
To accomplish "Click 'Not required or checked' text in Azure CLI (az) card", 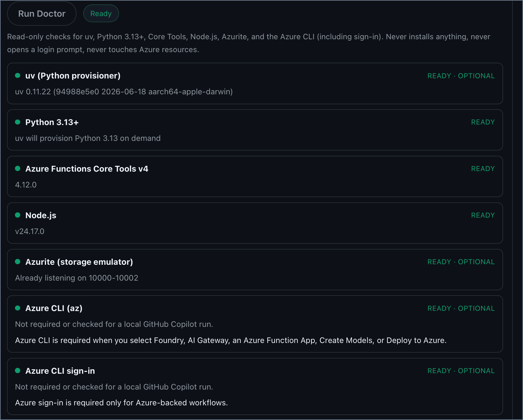I will point(114,324).
